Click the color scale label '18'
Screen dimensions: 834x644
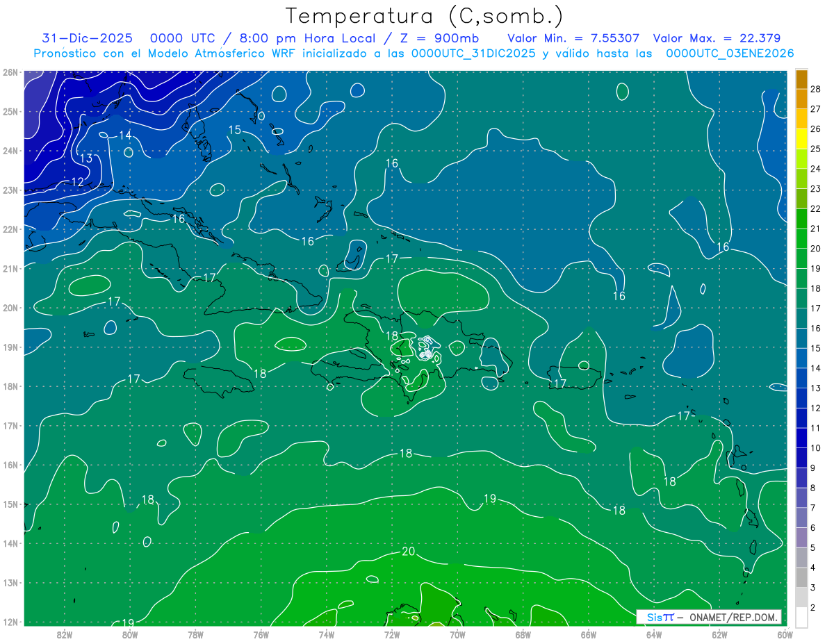tap(815, 288)
